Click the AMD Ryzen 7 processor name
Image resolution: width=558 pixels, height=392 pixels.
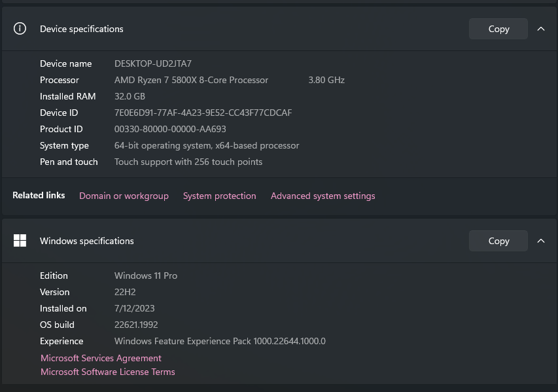pos(191,80)
